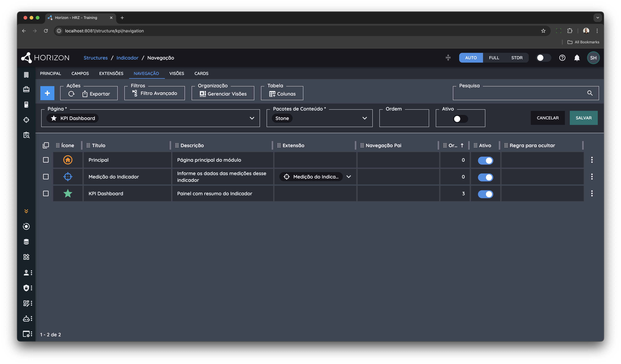The image size is (621, 364).
Task: Open the browser tab search dropdown
Action: pos(597,18)
